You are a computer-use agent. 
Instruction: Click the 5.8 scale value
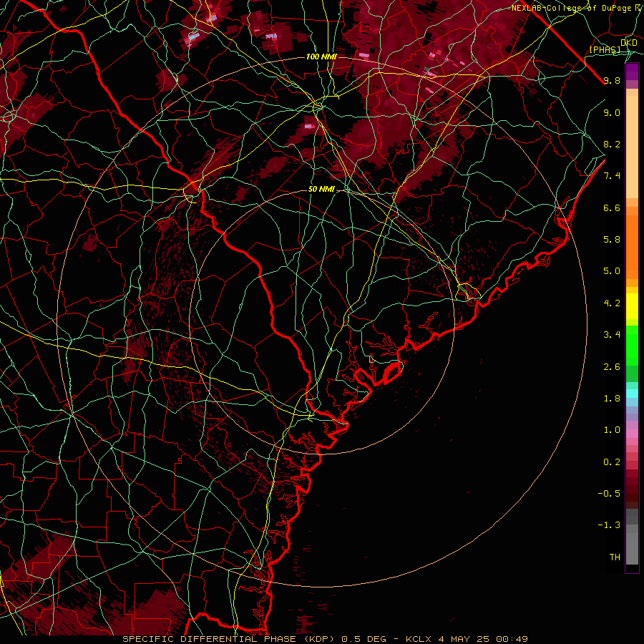click(x=612, y=240)
